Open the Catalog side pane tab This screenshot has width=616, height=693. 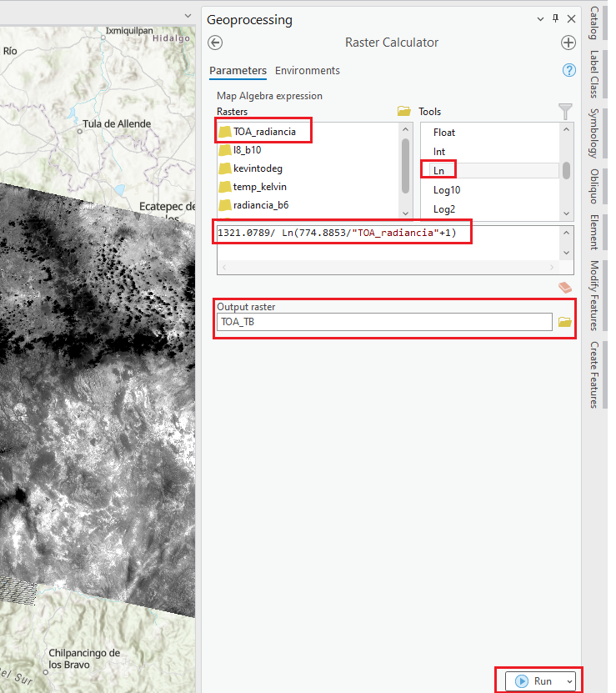click(593, 23)
